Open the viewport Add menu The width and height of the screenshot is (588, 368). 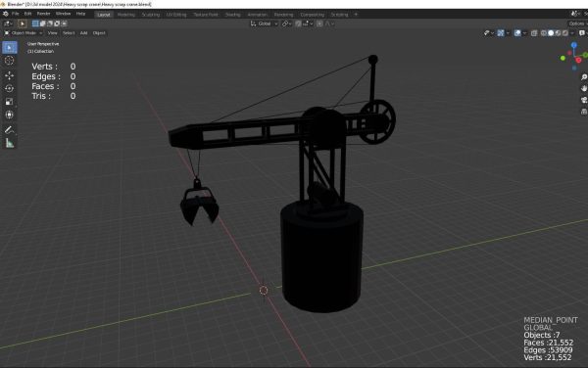pyautogui.click(x=83, y=33)
